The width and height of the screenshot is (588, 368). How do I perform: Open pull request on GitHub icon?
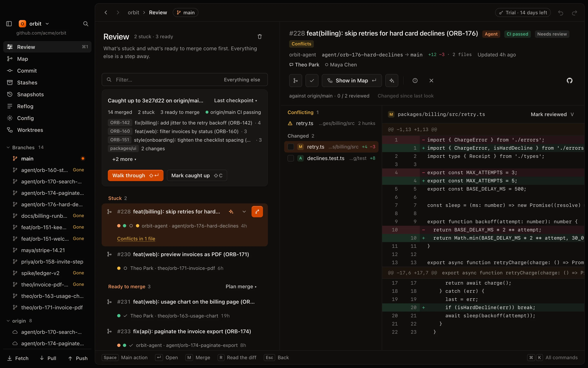pos(570,81)
